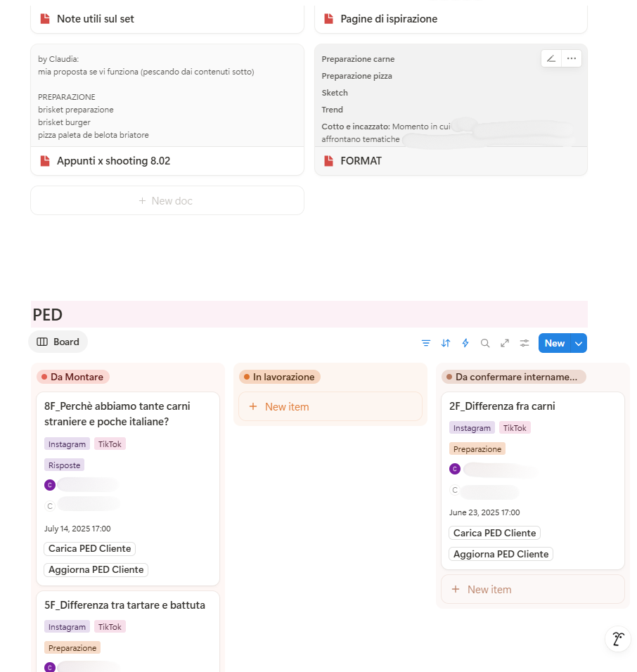Click the Instagram tag in 2F card
Screen dimensions: 637x672
(x=472, y=428)
